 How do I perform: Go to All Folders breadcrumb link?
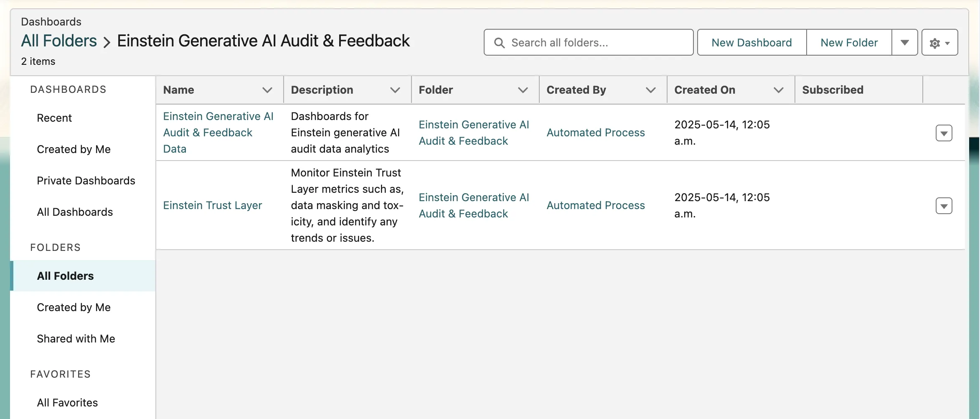59,41
